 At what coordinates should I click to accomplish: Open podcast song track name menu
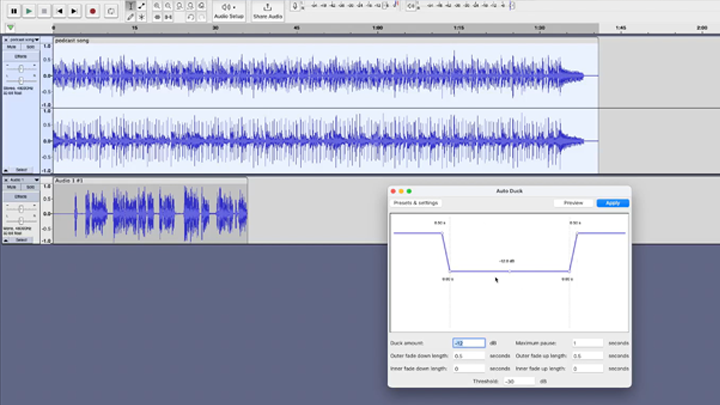point(21,40)
